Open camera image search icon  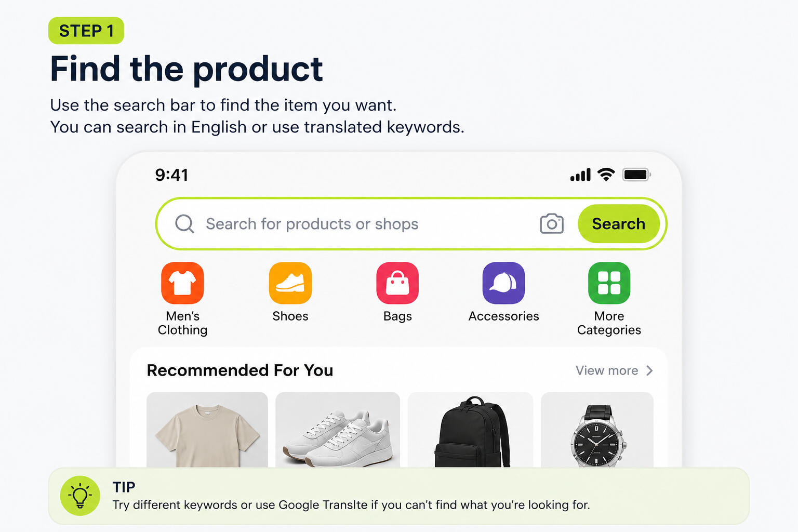point(552,223)
